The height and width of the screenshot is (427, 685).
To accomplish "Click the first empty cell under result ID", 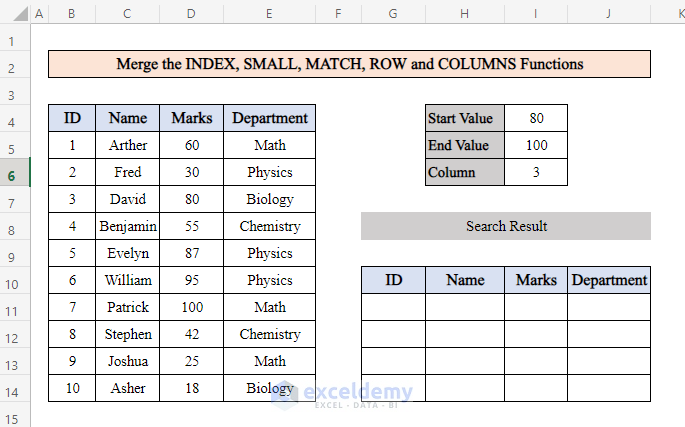I will point(393,307).
